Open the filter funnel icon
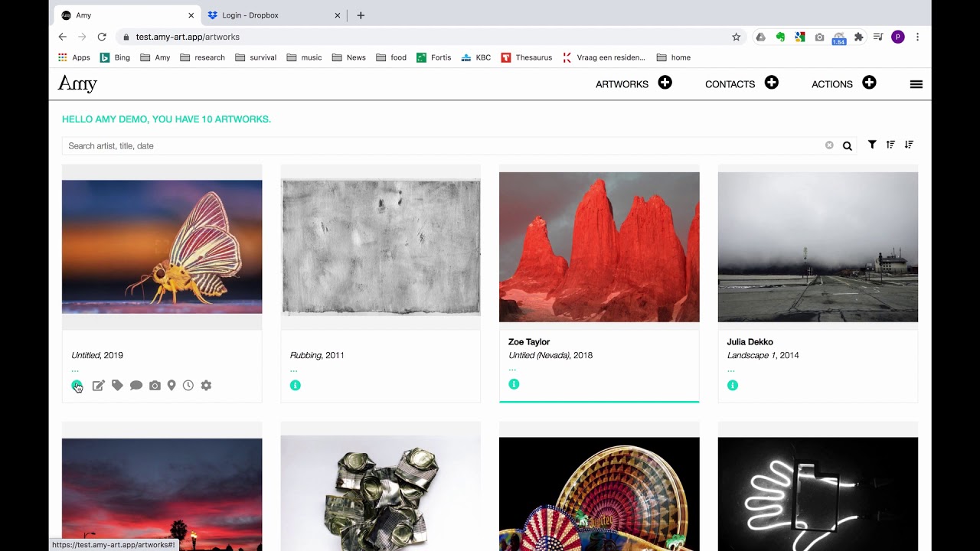This screenshot has width=980, height=551. (872, 145)
